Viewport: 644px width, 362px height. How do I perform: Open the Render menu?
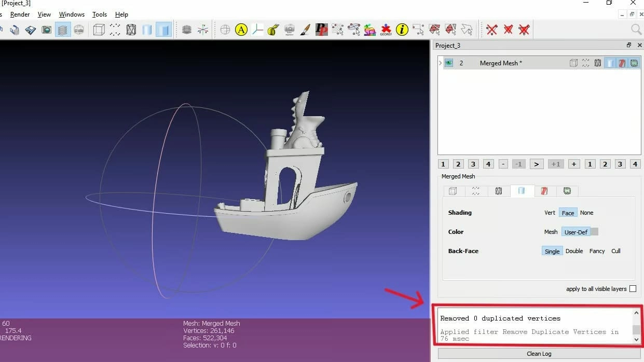(x=20, y=15)
